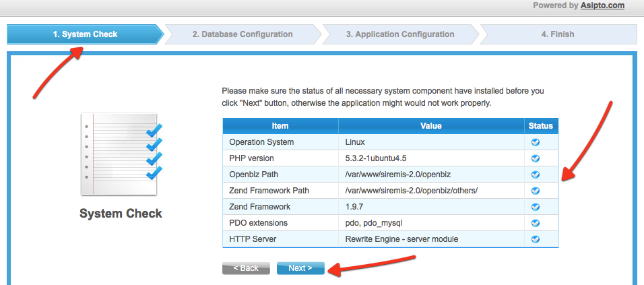Click the PHP version status check icon
This screenshot has width=644, height=285.
coord(536,158)
